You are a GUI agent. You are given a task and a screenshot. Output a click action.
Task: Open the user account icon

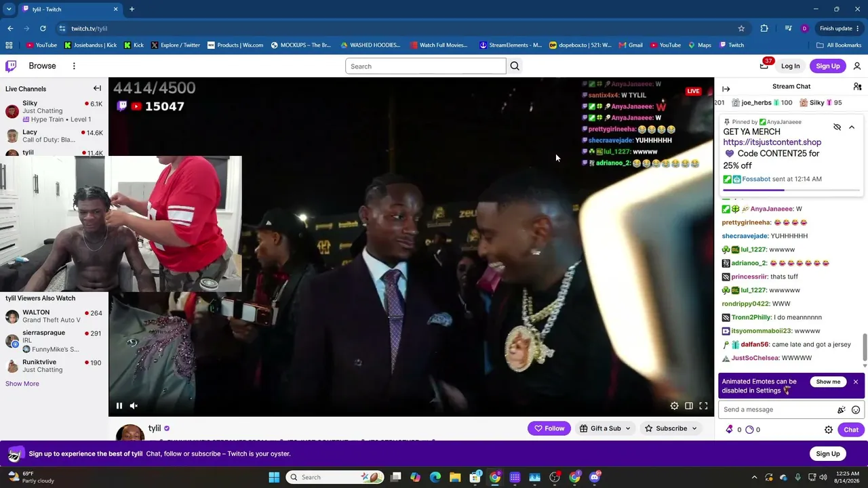click(x=857, y=66)
